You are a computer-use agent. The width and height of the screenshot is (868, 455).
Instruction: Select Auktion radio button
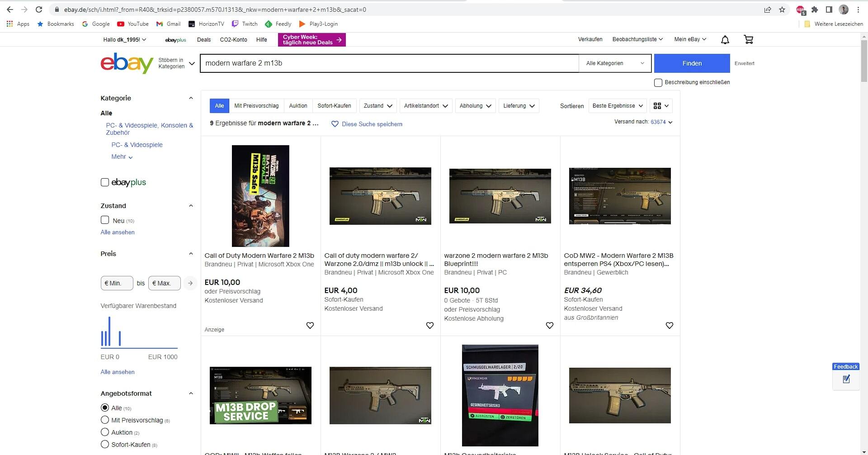coord(105,432)
